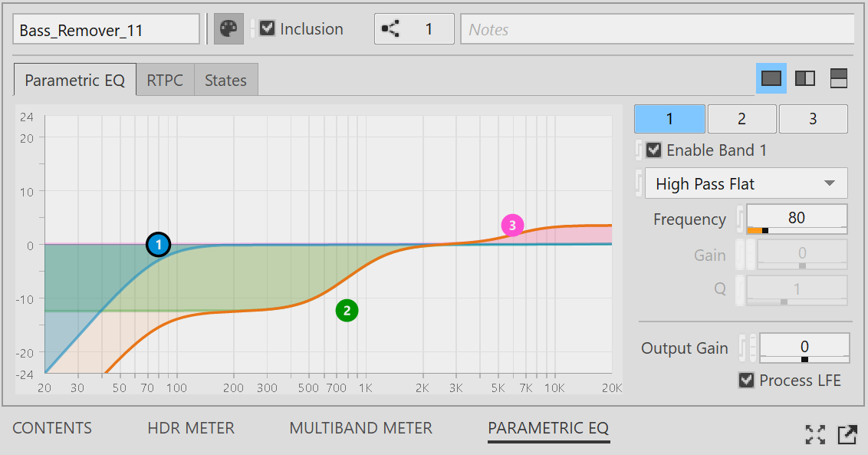Image resolution: width=868 pixels, height=455 pixels.
Task: Toggle the Inclusion checkbox
Action: point(268,28)
